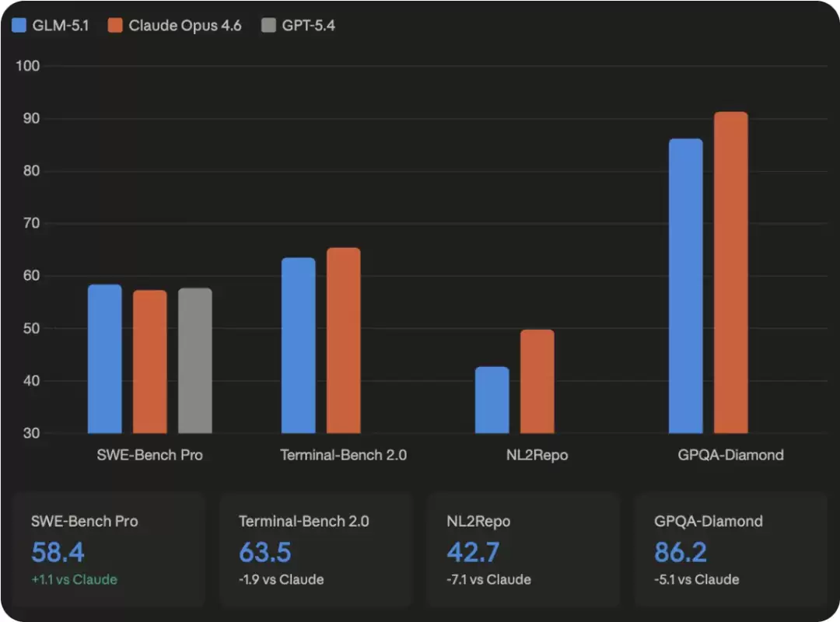The image size is (840, 622).
Task: Click the blue GLM-5.1 legend swatch
Action: pos(19,25)
